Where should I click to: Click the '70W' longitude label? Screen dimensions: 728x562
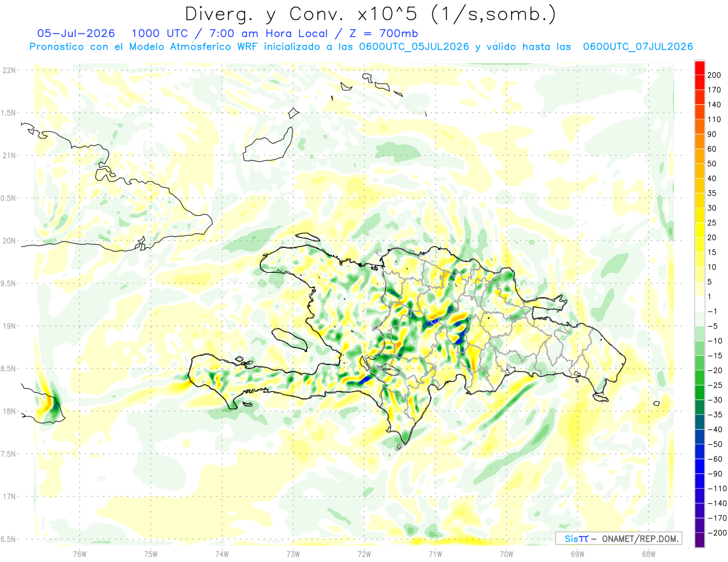coord(506,554)
